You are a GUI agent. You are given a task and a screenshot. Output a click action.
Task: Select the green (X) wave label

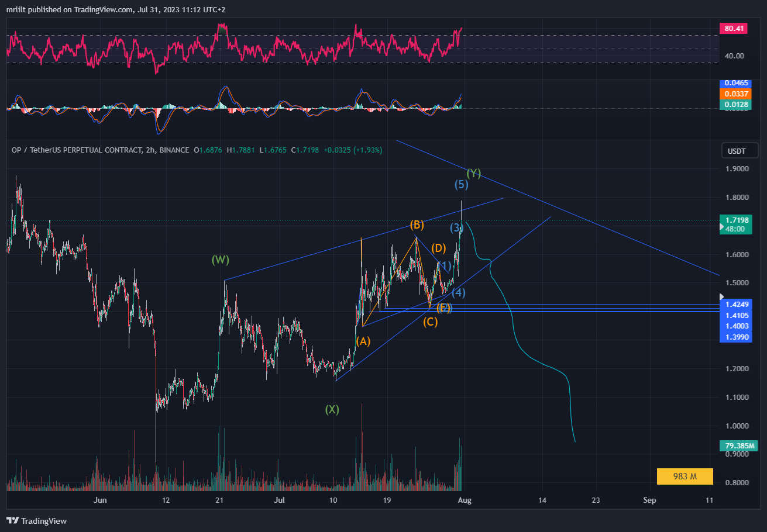pyautogui.click(x=332, y=409)
